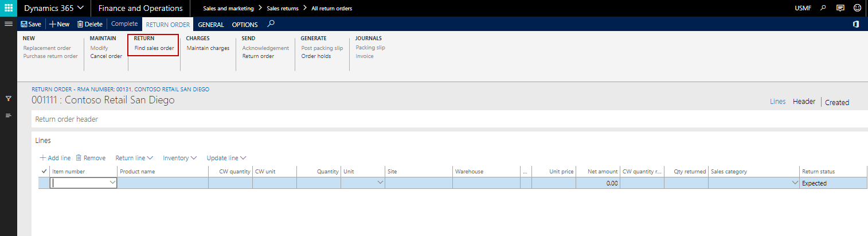The width and height of the screenshot is (868, 236).
Task: Switch to Header view link
Action: [x=804, y=102]
